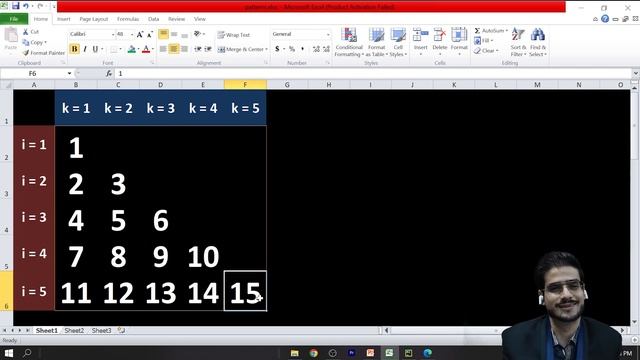The width and height of the screenshot is (640, 360).
Task: Click the Insert cells icon
Action: click(420, 35)
